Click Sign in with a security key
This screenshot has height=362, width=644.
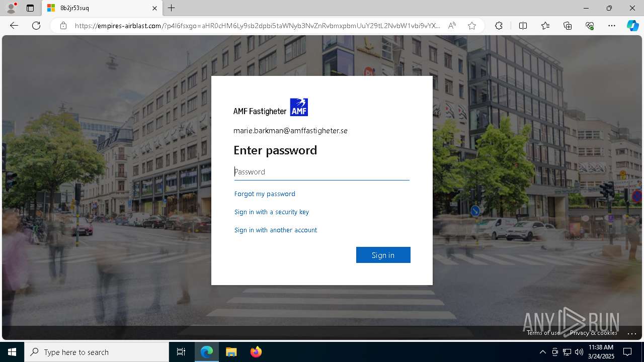tap(272, 212)
